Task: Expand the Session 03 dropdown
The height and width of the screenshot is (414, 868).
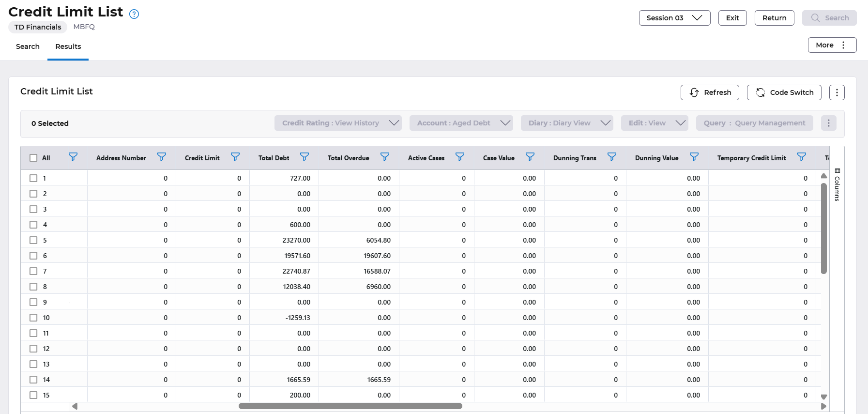Action: click(674, 18)
